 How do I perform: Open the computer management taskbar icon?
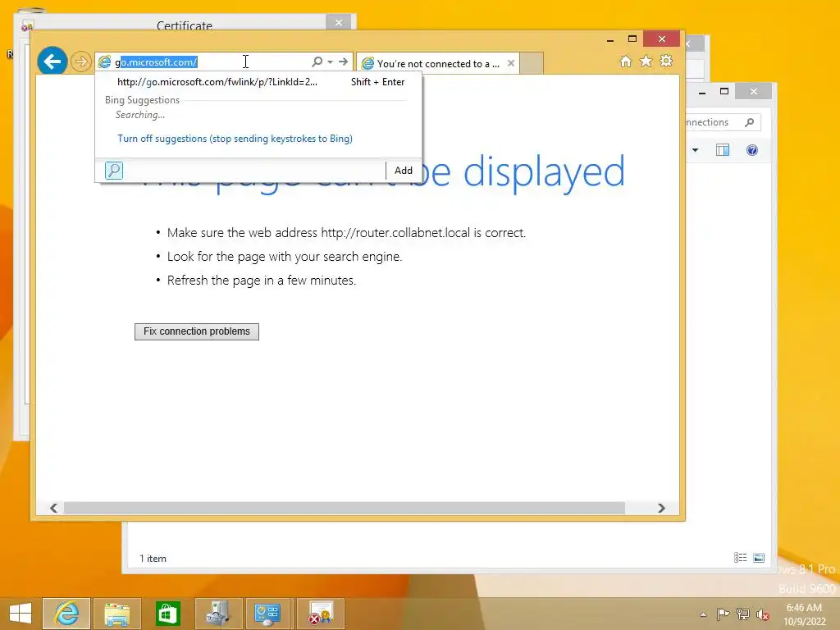(218, 614)
